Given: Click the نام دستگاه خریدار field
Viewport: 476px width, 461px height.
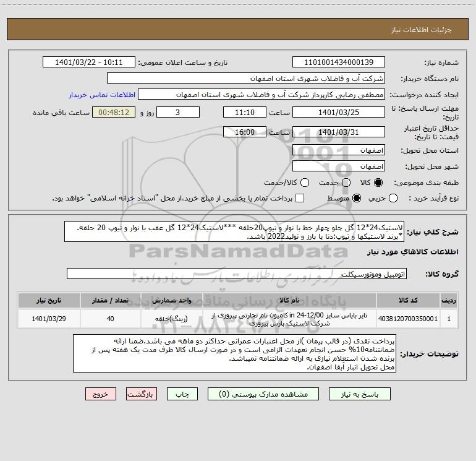Looking at the screenshot, I should 246,79.
